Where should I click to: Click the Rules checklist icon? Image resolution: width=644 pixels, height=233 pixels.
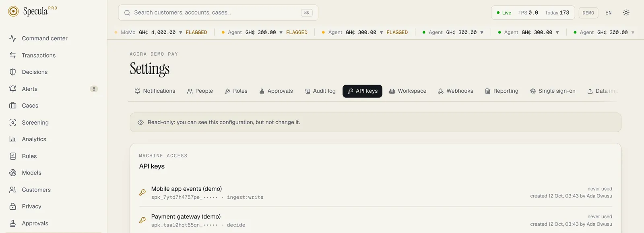point(13,156)
